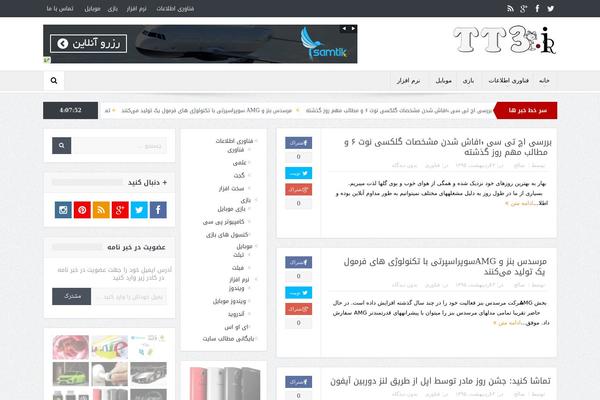This screenshot has width=600, height=400.
Task: Open فناوری اطلاعات link in top bar
Action: pos(175,8)
